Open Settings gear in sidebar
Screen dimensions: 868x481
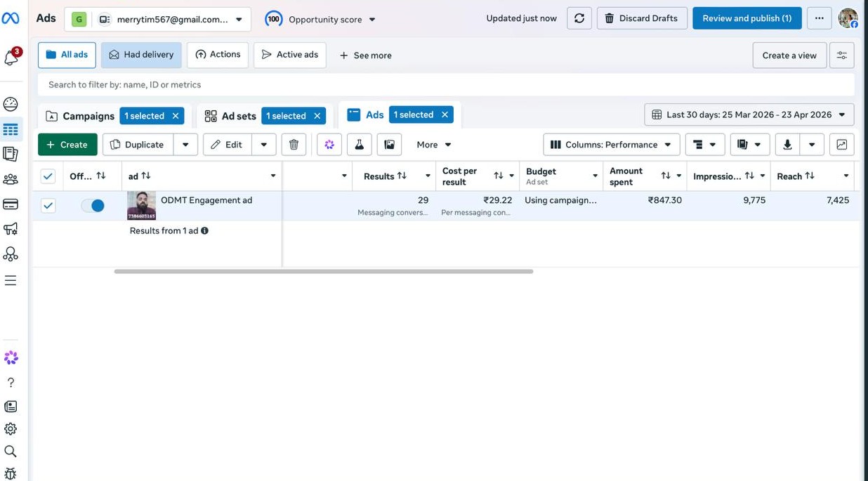click(11, 429)
